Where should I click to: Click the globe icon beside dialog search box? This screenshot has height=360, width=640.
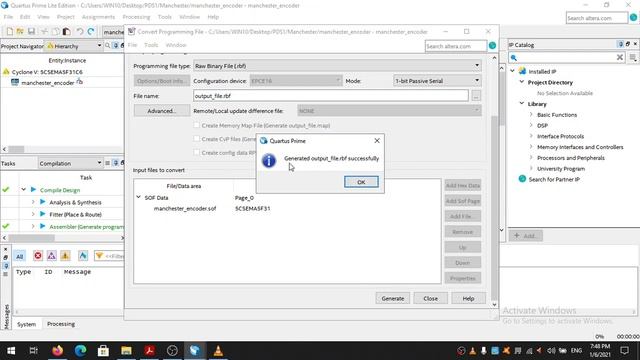pyautogui.click(x=492, y=46)
